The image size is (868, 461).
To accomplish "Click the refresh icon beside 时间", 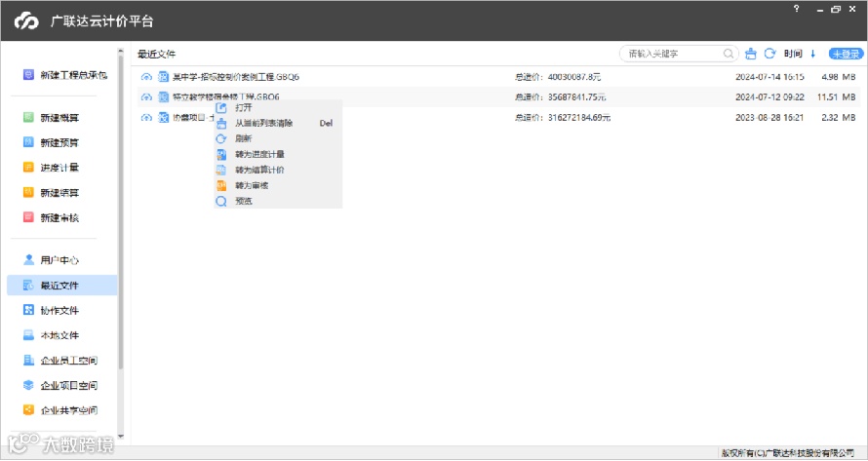I will tap(770, 54).
